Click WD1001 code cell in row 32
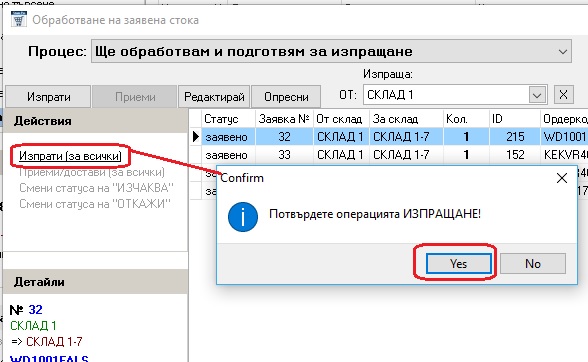The height and width of the screenshot is (362, 588). 564,137
